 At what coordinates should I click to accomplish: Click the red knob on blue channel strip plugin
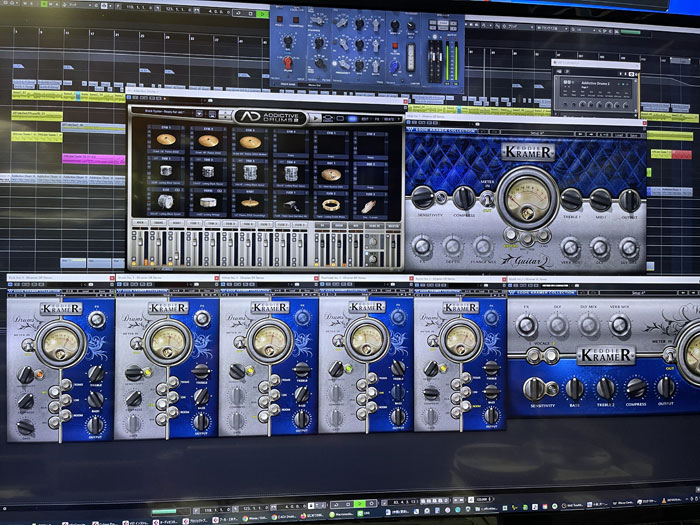[288, 62]
